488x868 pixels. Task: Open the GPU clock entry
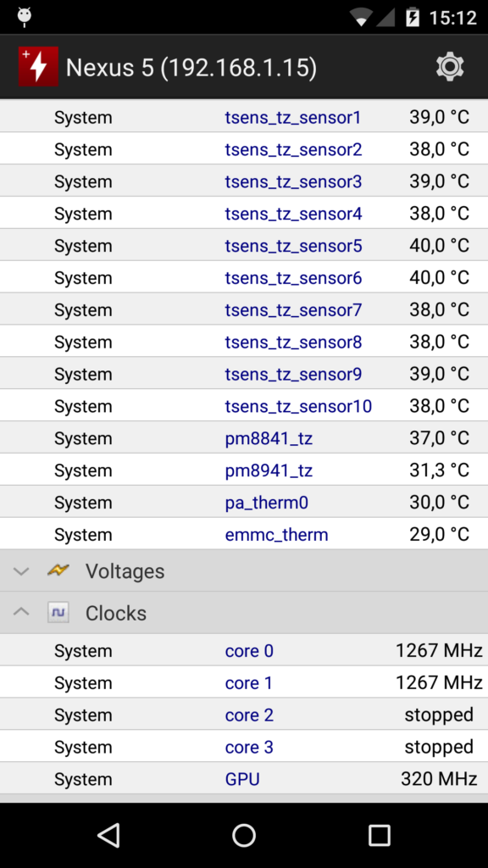242,778
